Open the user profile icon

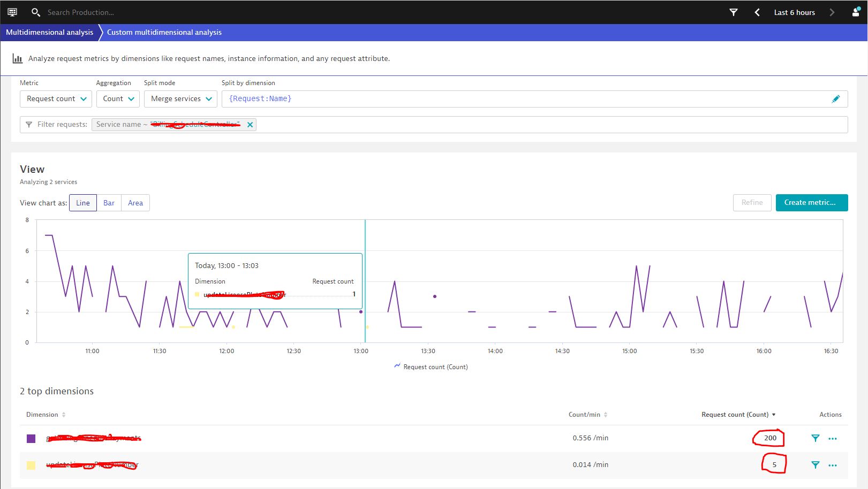(856, 12)
